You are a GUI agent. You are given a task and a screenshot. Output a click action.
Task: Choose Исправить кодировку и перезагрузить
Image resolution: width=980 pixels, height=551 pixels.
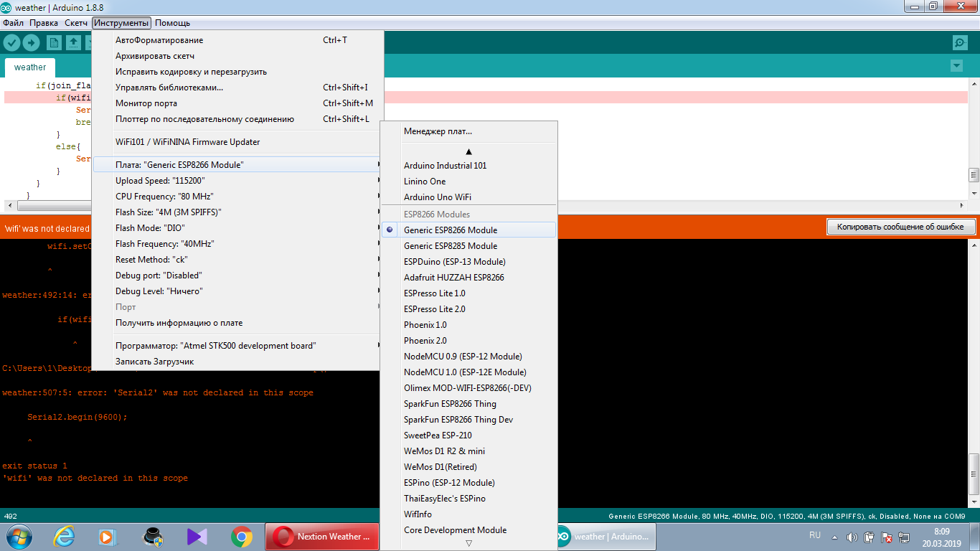[x=237, y=72]
